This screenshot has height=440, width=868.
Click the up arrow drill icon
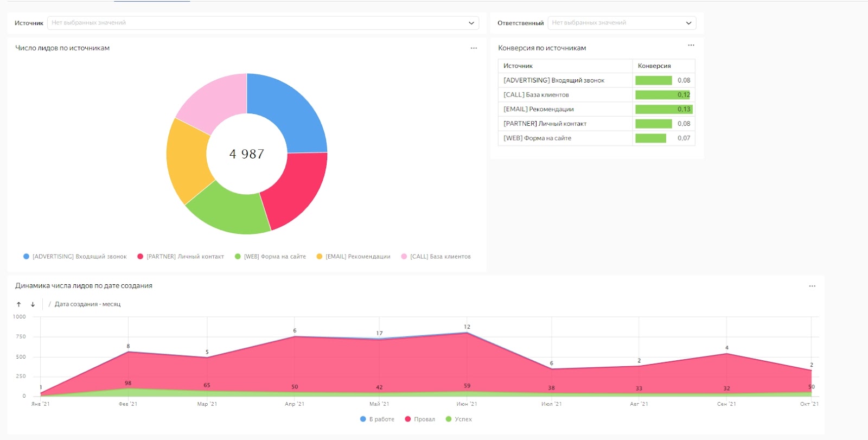(18, 304)
